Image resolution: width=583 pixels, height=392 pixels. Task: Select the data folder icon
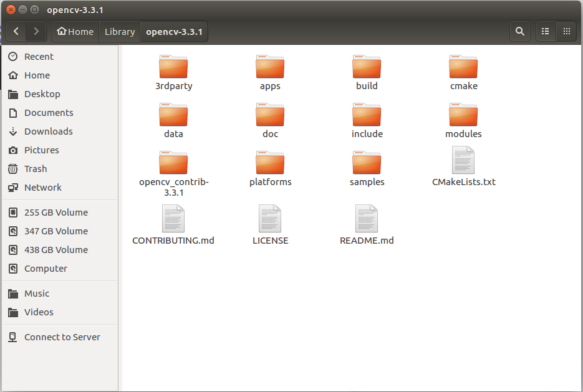pyautogui.click(x=173, y=115)
